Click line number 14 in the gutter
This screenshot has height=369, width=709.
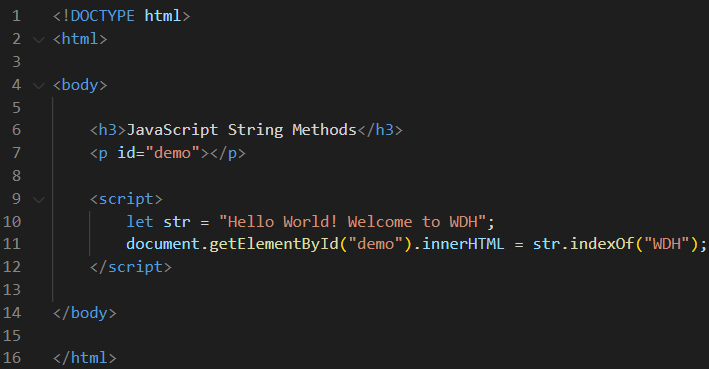point(12,312)
